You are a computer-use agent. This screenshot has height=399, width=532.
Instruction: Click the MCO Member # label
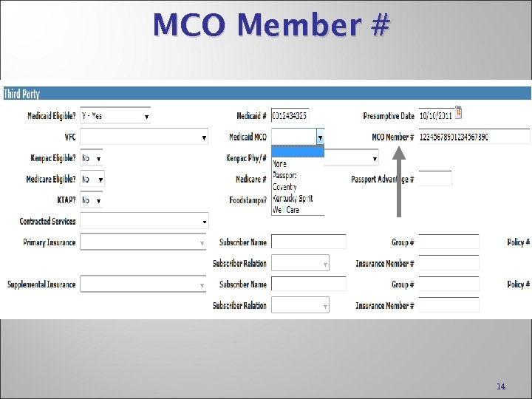pos(393,137)
